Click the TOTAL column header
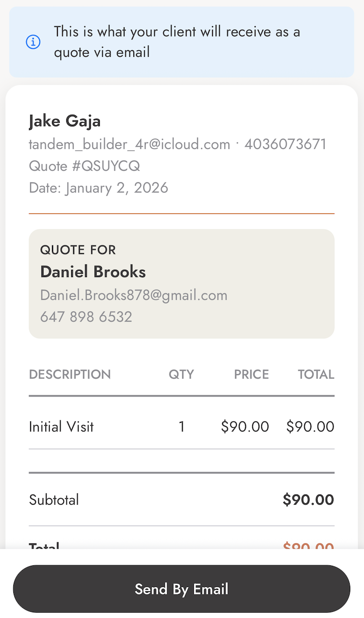This screenshot has height=618, width=364. point(316,374)
